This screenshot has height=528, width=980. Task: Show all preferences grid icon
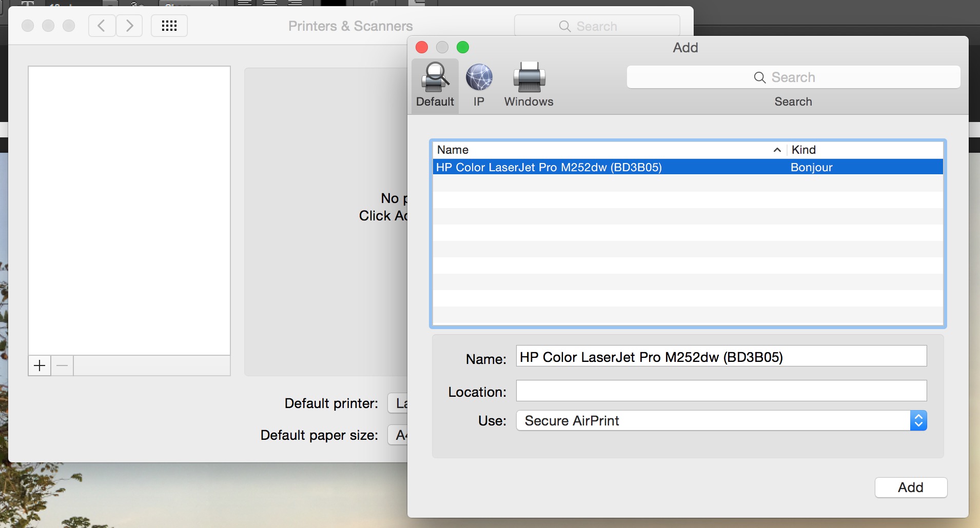(x=169, y=26)
